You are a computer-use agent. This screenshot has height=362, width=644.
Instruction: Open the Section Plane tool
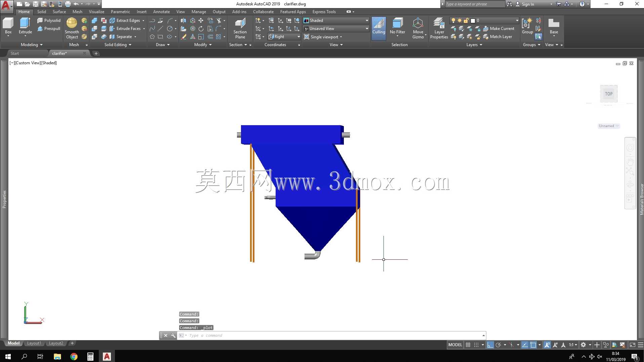pos(240,29)
